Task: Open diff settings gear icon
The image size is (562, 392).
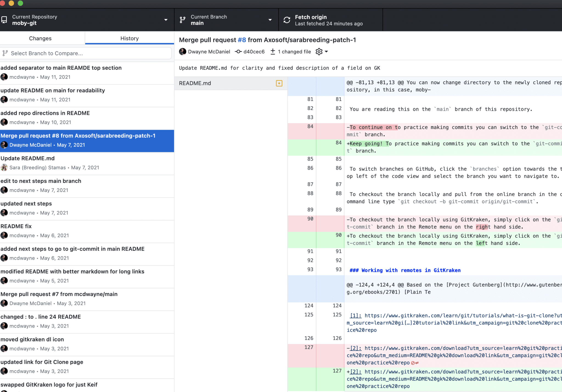Action: coord(319,52)
